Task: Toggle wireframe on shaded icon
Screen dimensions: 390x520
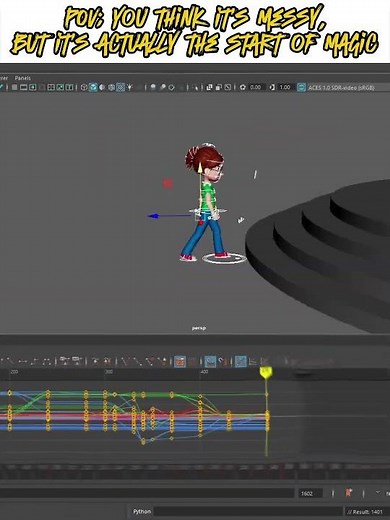Action: (x=111, y=87)
